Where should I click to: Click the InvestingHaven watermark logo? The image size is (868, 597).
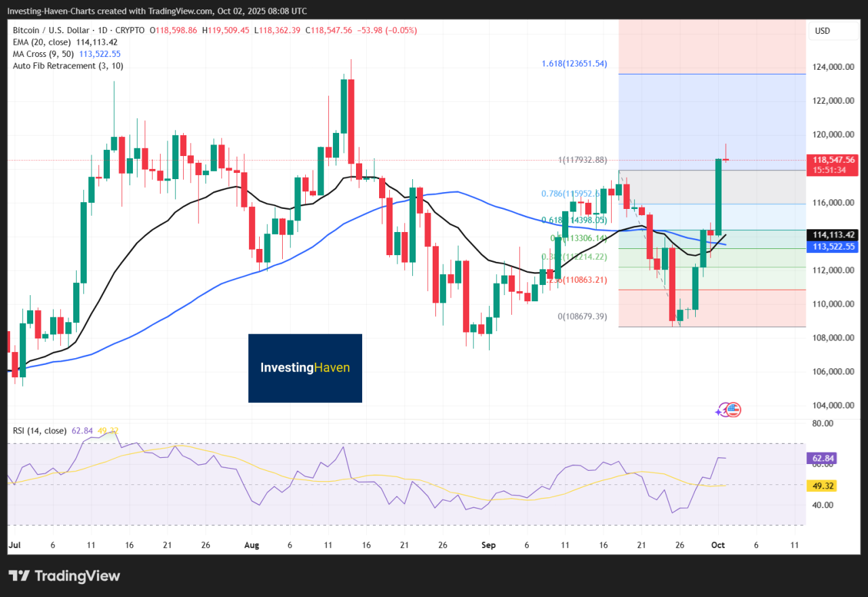[x=305, y=368]
